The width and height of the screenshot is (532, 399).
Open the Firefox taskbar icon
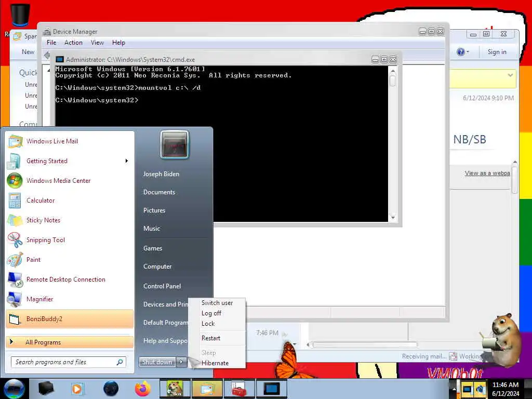(x=143, y=389)
